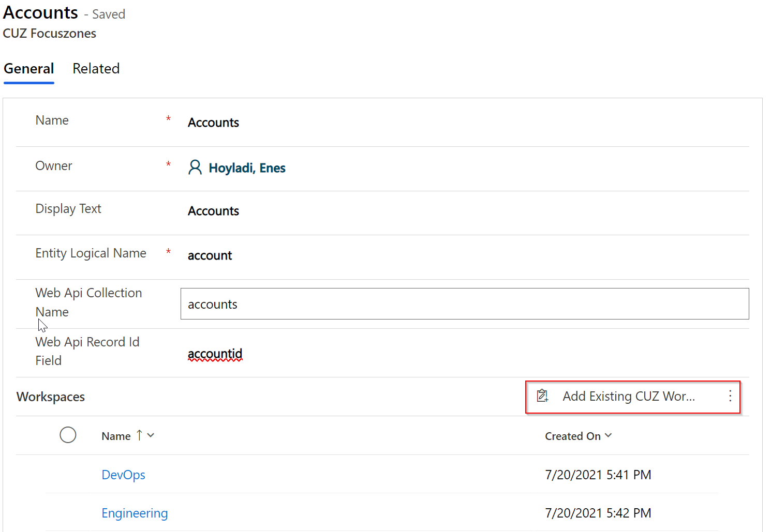The width and height of the screenshot is (771, 532).
Task: Click the Owner person icon
Action: (x=195, y=168)
